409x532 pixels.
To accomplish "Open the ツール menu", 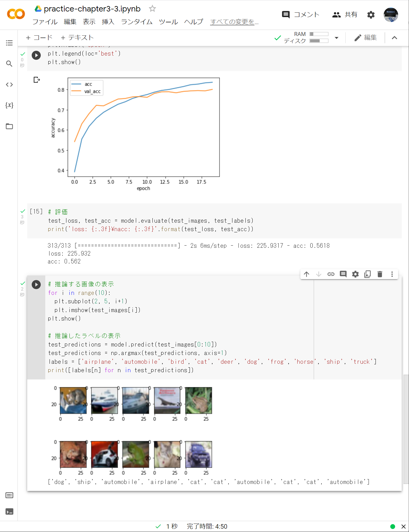I will click(168, 22).
